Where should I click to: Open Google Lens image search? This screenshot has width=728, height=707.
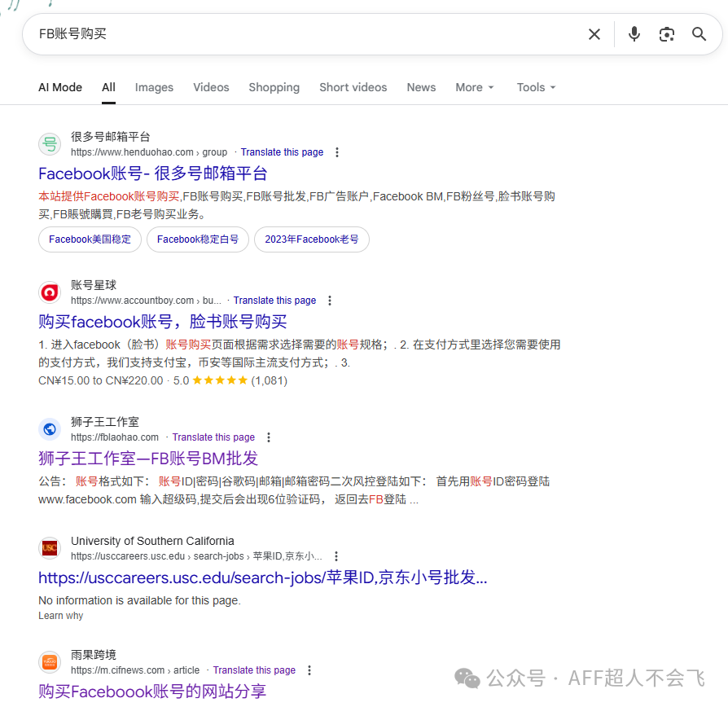(x=667, y=33)
